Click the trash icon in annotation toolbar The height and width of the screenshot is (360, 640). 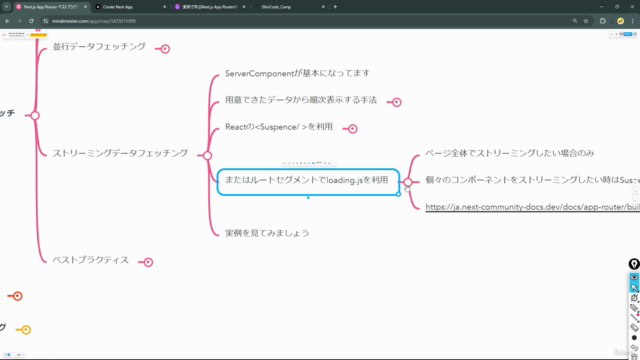pyautogui.click(x=634, y=356)
